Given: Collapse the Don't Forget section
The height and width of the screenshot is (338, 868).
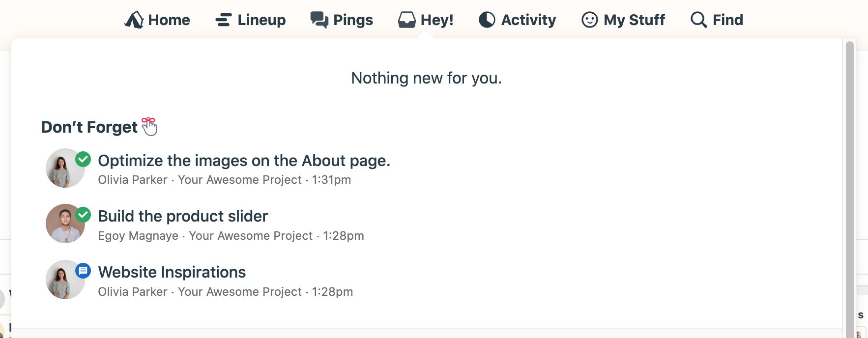Looking at the screenshot, I should pos(89,126).
